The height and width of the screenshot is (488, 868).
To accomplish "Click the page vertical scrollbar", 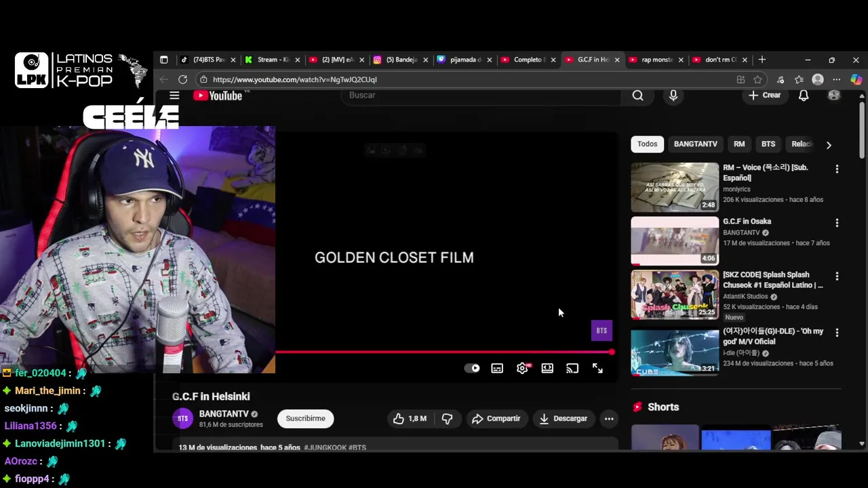I will tap(862, 129).
